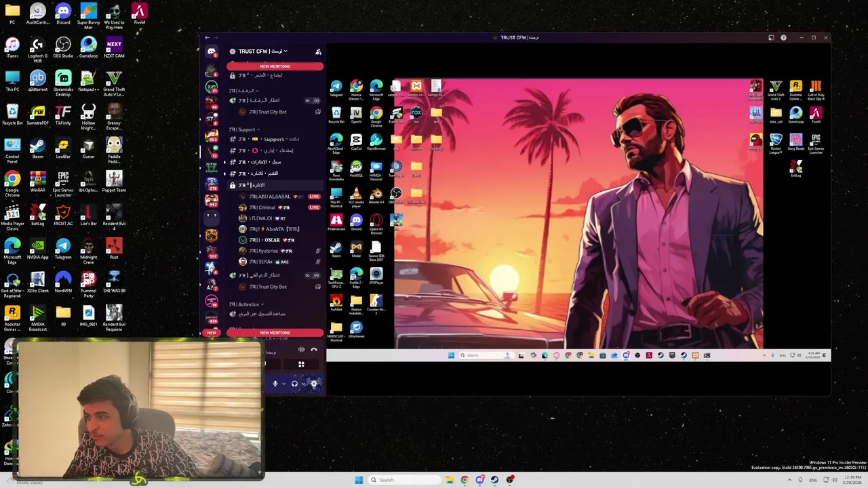The height and width of the screenshot is (488, 868).
Task: Open the FACEIT AC desktop shortcut
Action: (x=63, y=216)
